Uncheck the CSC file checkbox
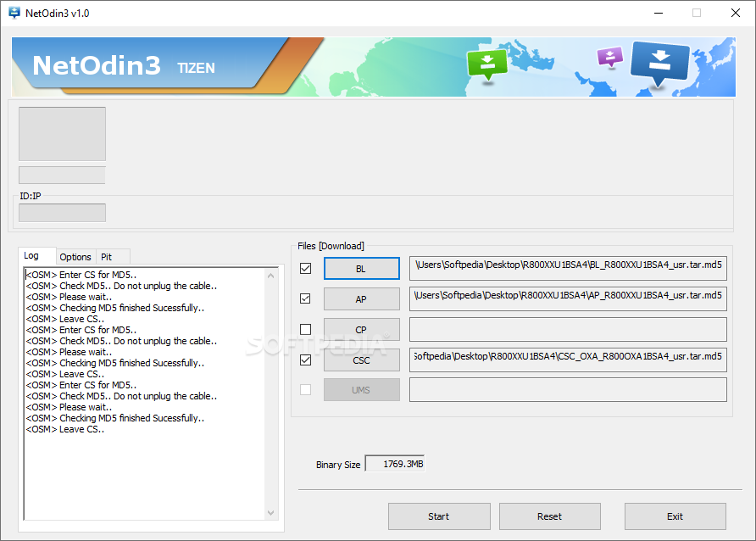This screenshot has width=756, height=541. point(305,360)
